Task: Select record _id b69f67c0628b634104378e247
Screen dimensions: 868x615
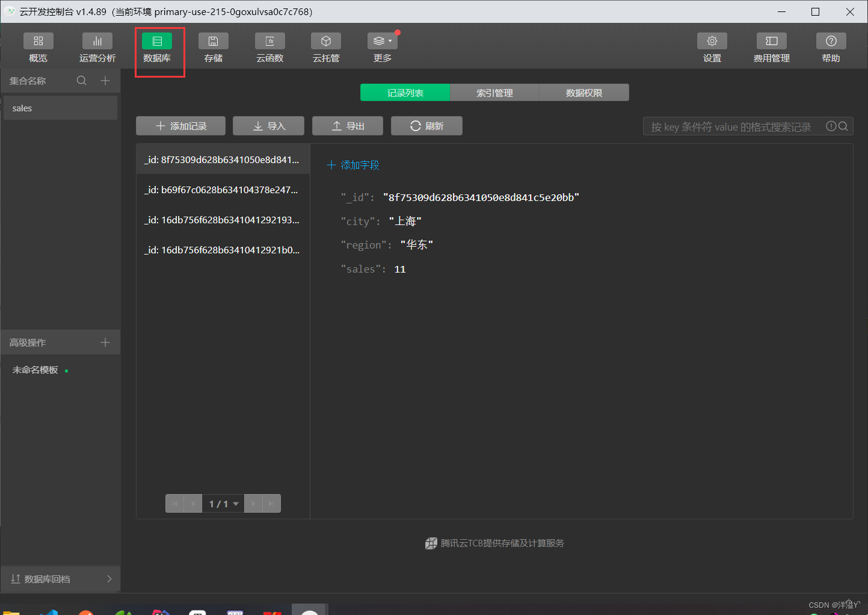Action: pyautogui.click(x=223, y=190)
